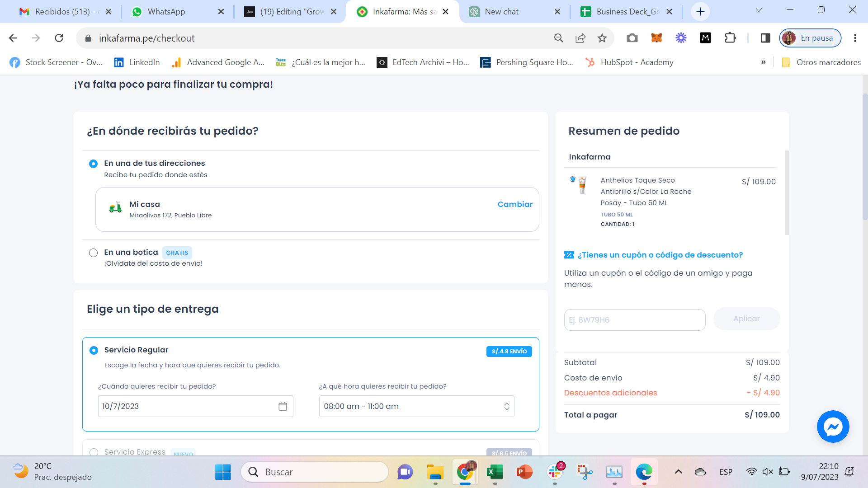Open Microsoft Edge from the taskbar
The image size is (868, 488).
click(x=644, y=472)
